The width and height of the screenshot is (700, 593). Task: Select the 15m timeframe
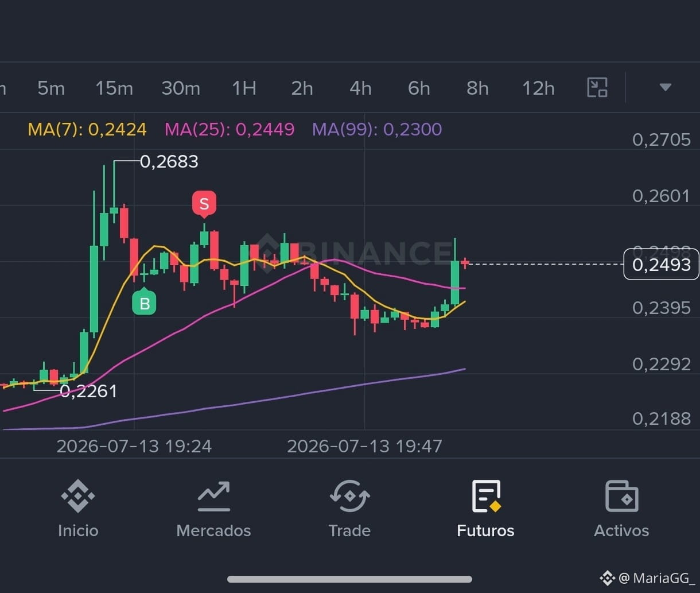click(114, 88)
